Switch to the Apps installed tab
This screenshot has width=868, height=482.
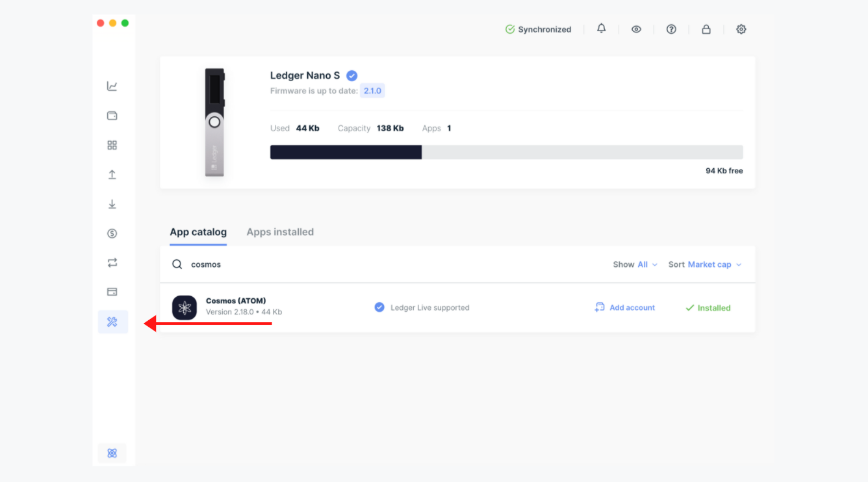pyautogui.click(x=280, y=232)
